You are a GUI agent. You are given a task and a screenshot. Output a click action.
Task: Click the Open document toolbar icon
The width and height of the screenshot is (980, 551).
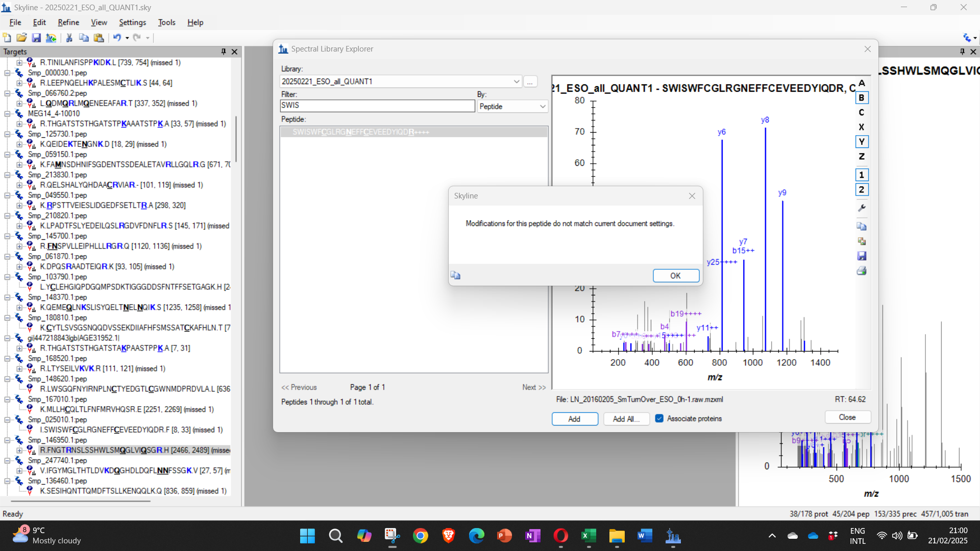(21, 38)
